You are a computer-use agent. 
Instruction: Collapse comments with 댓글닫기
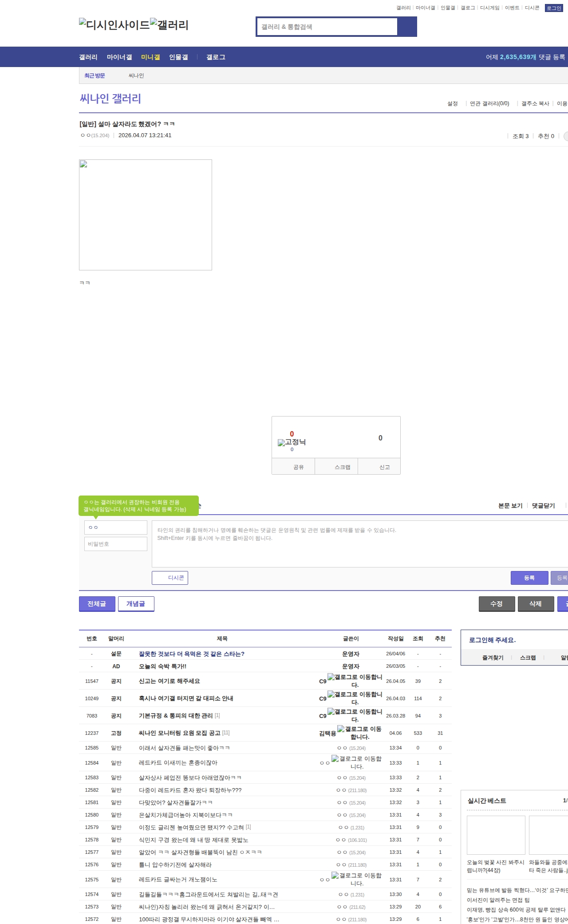pyautogui.click(x=544, y=506)
